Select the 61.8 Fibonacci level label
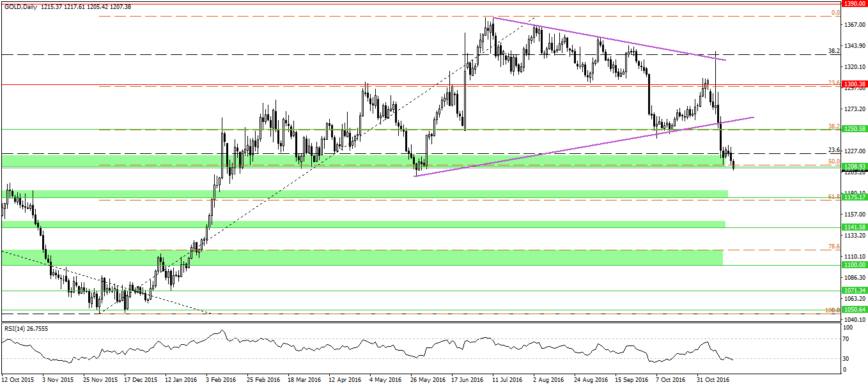The width and height of the screenshot is (868, 387). click(x=833, y=197)
